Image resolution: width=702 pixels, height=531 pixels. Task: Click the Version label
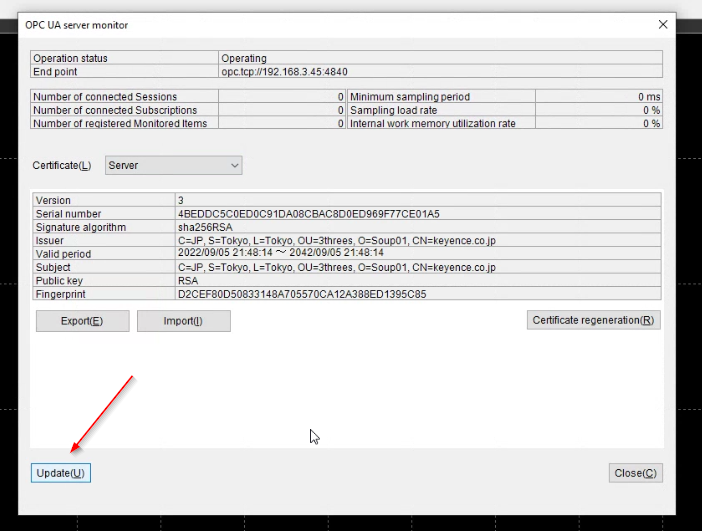(x=53, y=200)
